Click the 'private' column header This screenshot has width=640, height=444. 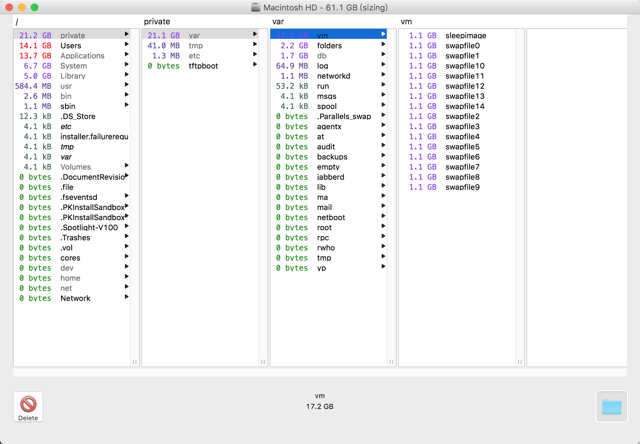pyautogui.click(x=157, y=21)
